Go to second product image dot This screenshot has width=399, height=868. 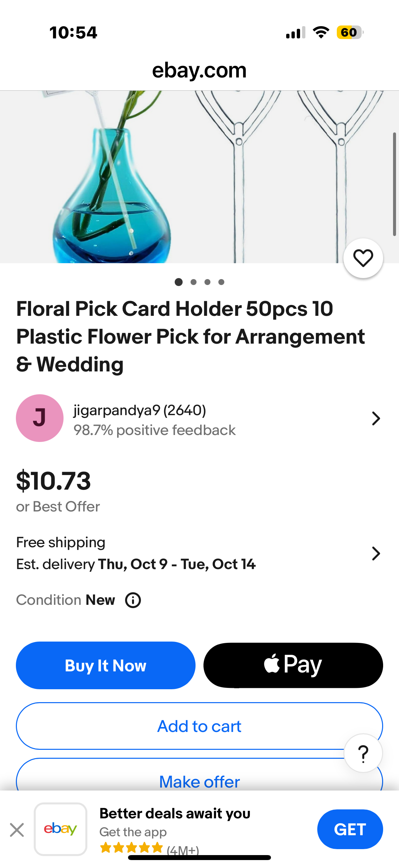point(193,282)
